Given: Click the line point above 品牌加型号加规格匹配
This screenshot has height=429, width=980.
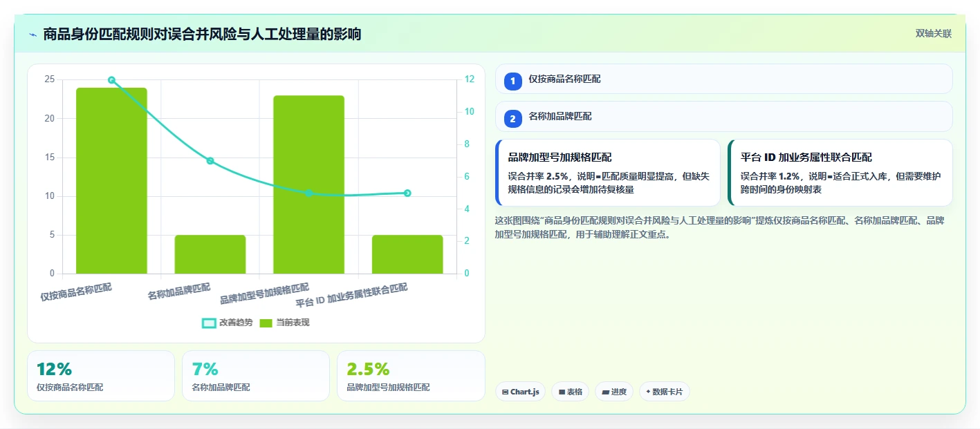Looking at the screenshot, I should click(x=308, y=193).
